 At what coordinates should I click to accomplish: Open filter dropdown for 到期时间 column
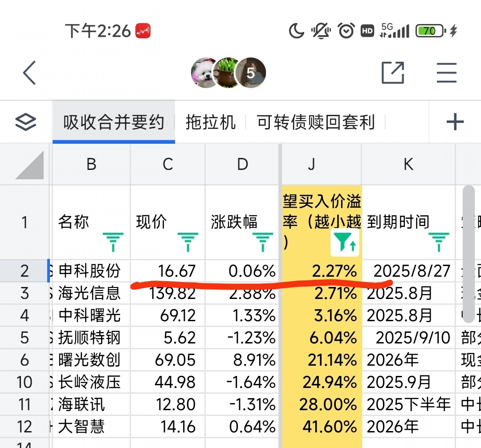click(439, 242)
